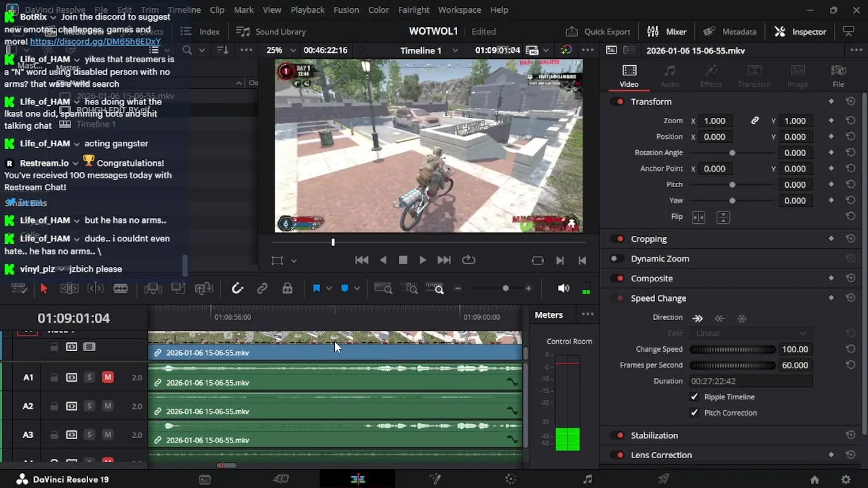868x488 pixels.
Task: Click the red Selection mode arrow tool
Action: click(x=44, y=289)
